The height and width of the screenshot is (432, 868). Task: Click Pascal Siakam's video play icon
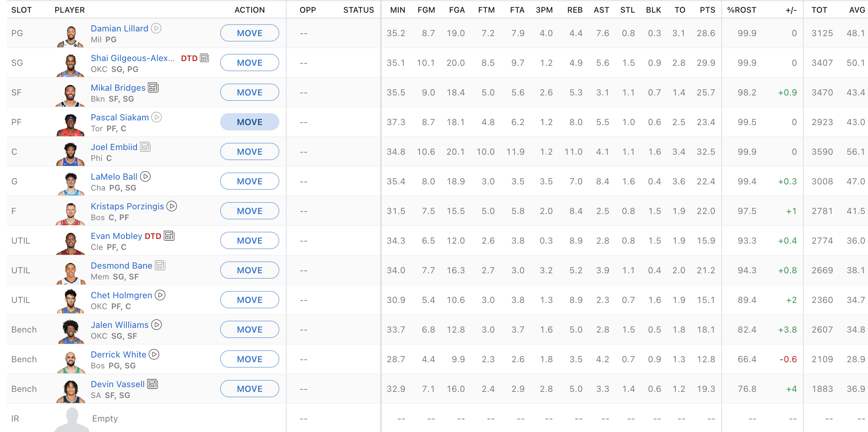click(156, 117)
